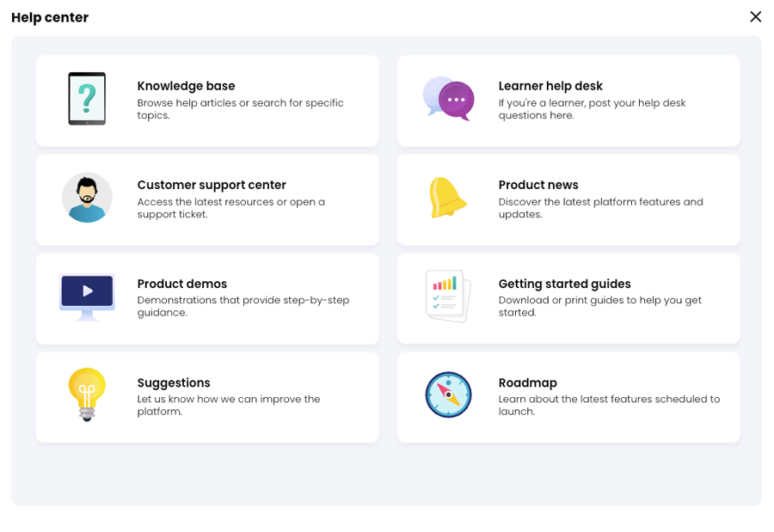Select the Knowledge base title text
The width and height of the screenshot is (774, 532).
pos(186,86)
